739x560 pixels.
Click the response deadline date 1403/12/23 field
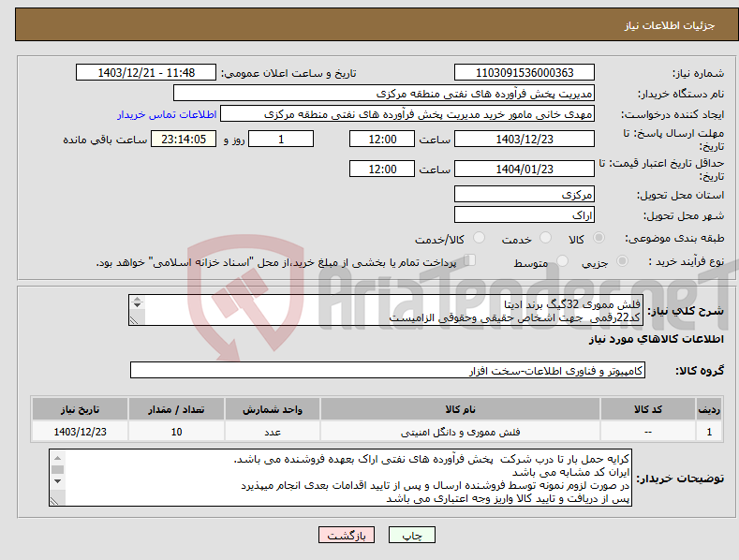click(x=525, y=139)
